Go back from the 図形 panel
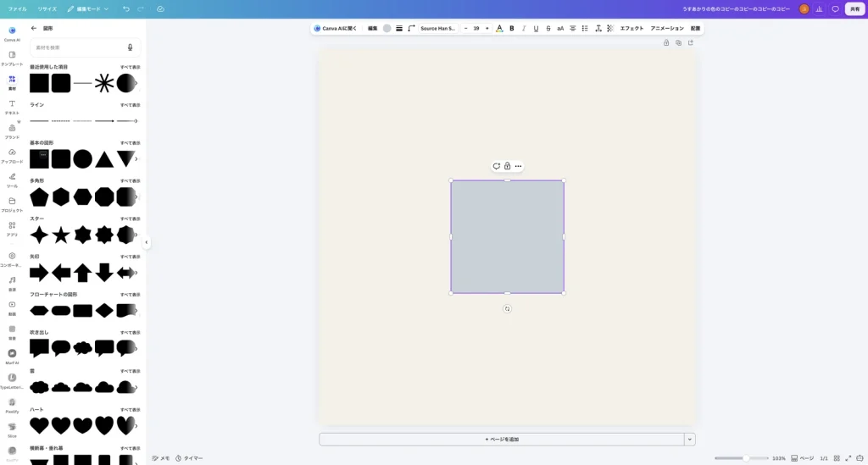 tap(34, 28)
